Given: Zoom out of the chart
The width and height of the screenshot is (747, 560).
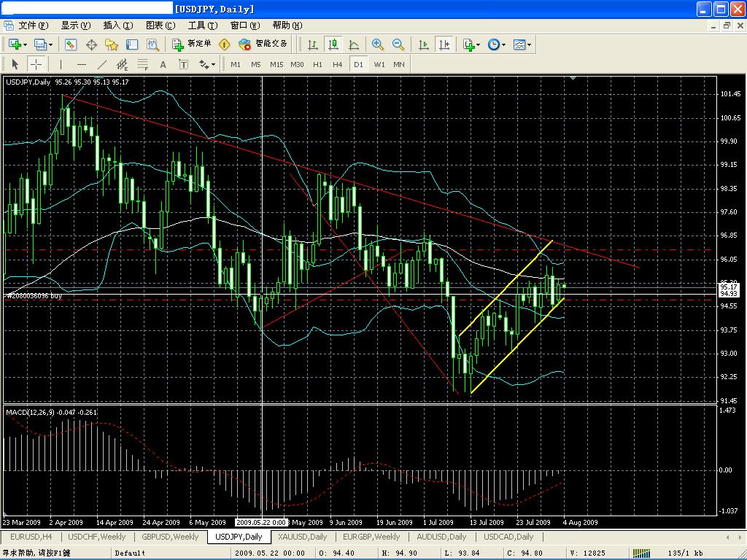Looking at the screenshot, I should point(398,44).
